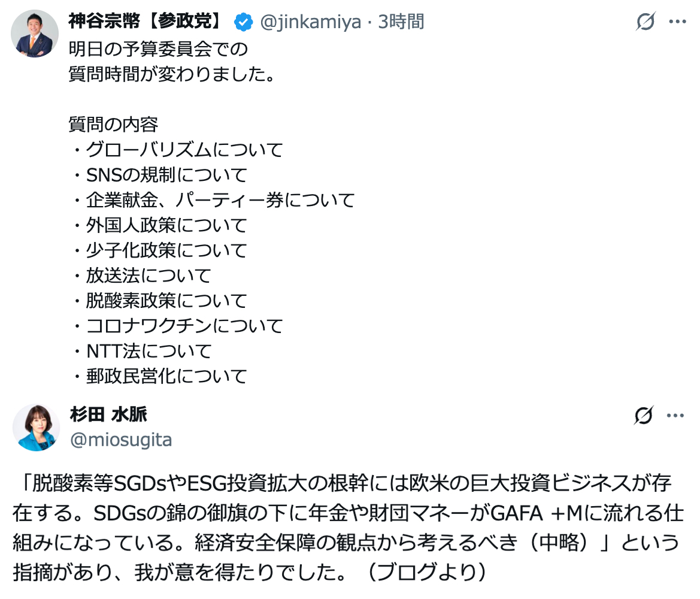700x599 pixels.
Task: Click the Grok icon on 神谷宗幣's post
Action: pyautogui.click(x=646, y=23)
